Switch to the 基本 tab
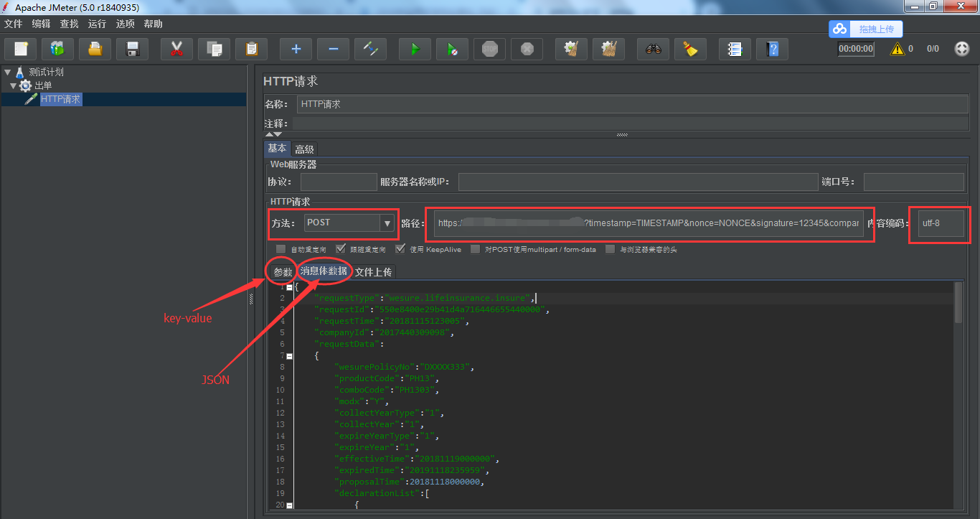The image size is (980, 519). 277,149
